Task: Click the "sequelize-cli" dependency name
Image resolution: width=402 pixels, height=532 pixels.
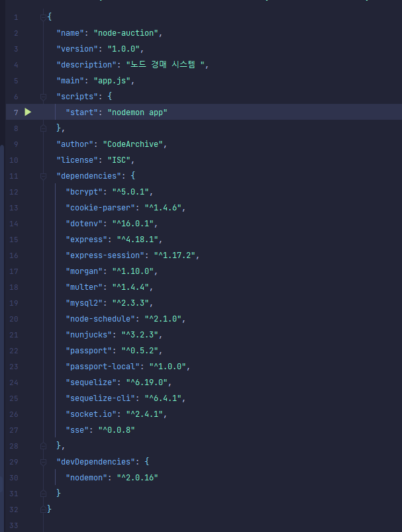Action: click(101, 398)
